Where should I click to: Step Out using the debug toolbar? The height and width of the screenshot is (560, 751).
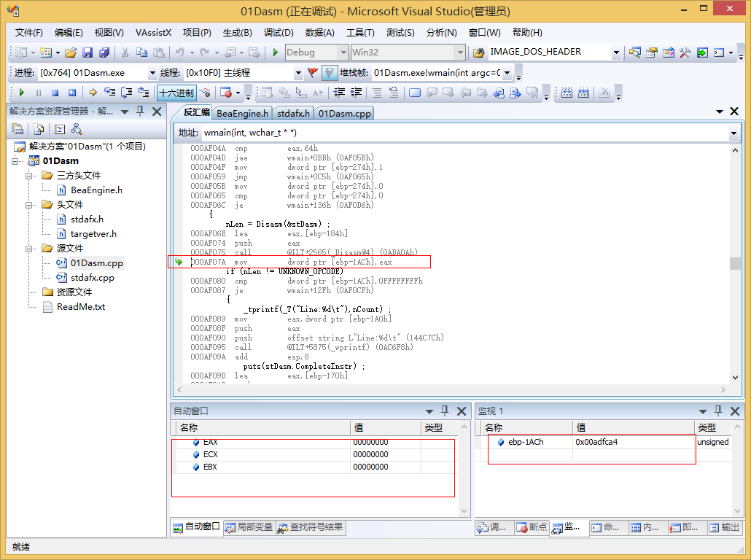coord(144,93)
